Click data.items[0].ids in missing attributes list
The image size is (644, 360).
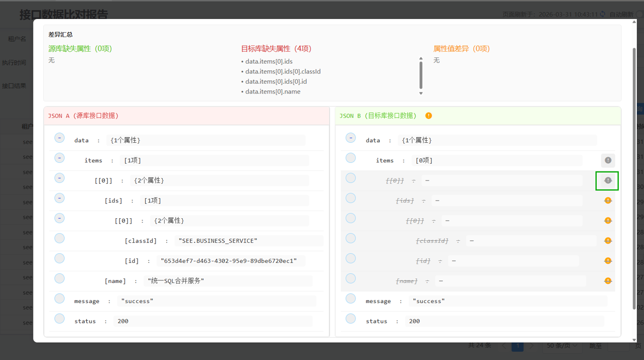[x=268, y=62]
